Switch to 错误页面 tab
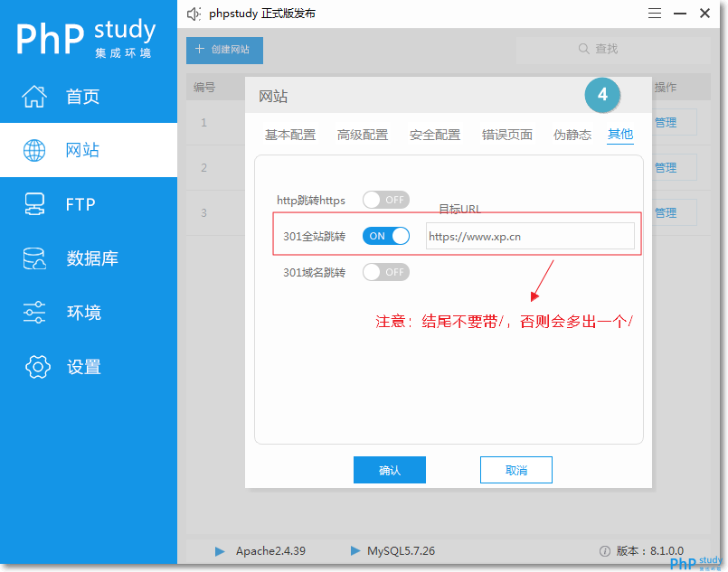The height and width of the screenshot is (572, 728). click(507, 135)
